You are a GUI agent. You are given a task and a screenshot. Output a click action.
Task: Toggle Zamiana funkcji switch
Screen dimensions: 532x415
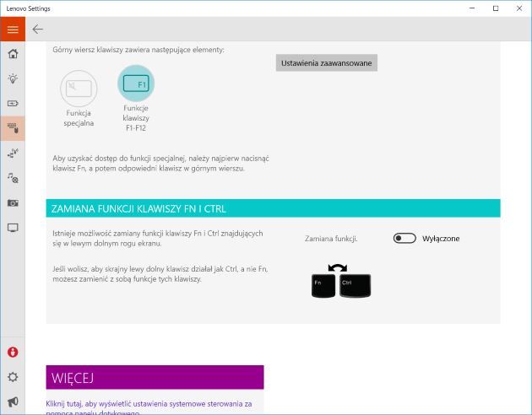pos(404,238)
